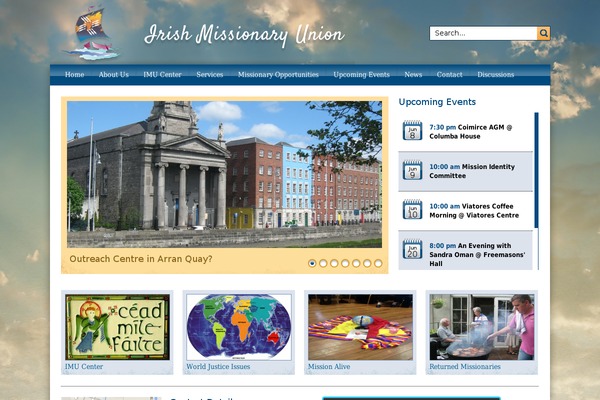Click the orange search magnifier button
The image size is (600, 400).
pyautogui.click(x=543, y=33)
